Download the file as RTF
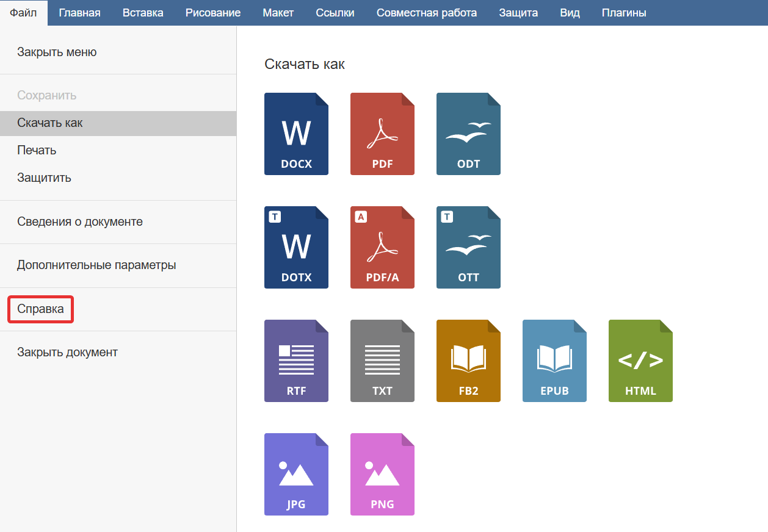Image resolution: width=768 pixels, height=532 pixels. tap(296, 361)
